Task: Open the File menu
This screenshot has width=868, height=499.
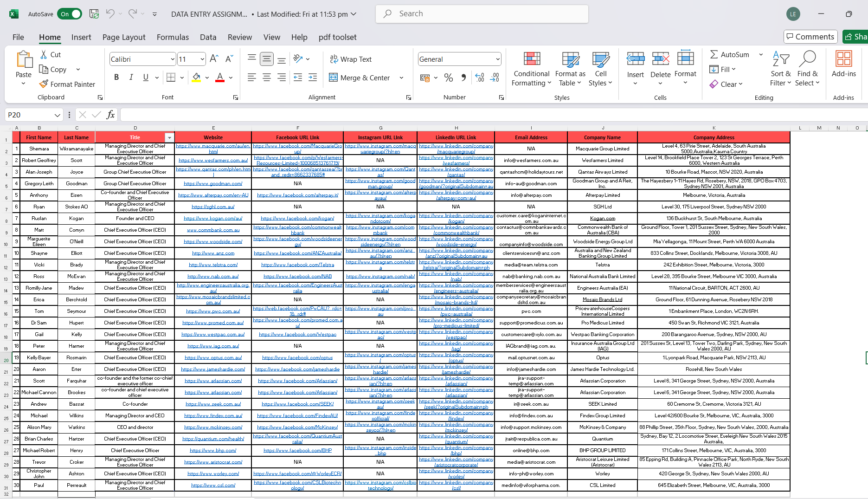Action: click(18, 37)
